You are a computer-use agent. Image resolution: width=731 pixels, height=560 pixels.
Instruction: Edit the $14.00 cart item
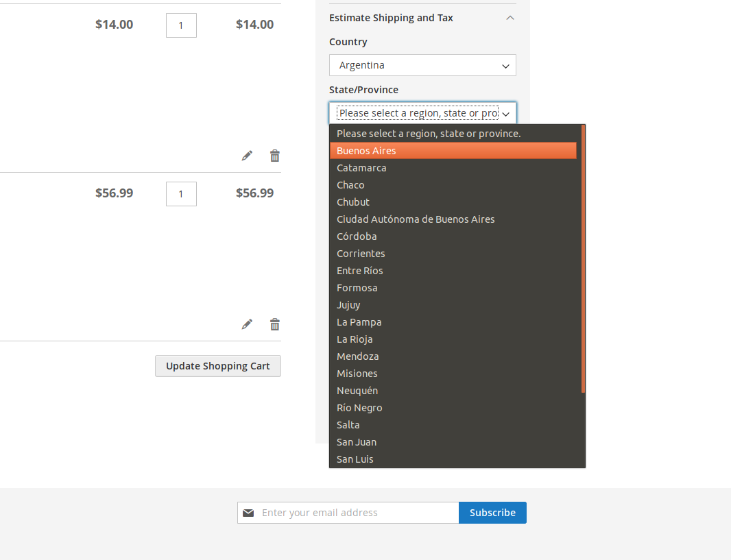pyautogui.click(x=247, y=156)
